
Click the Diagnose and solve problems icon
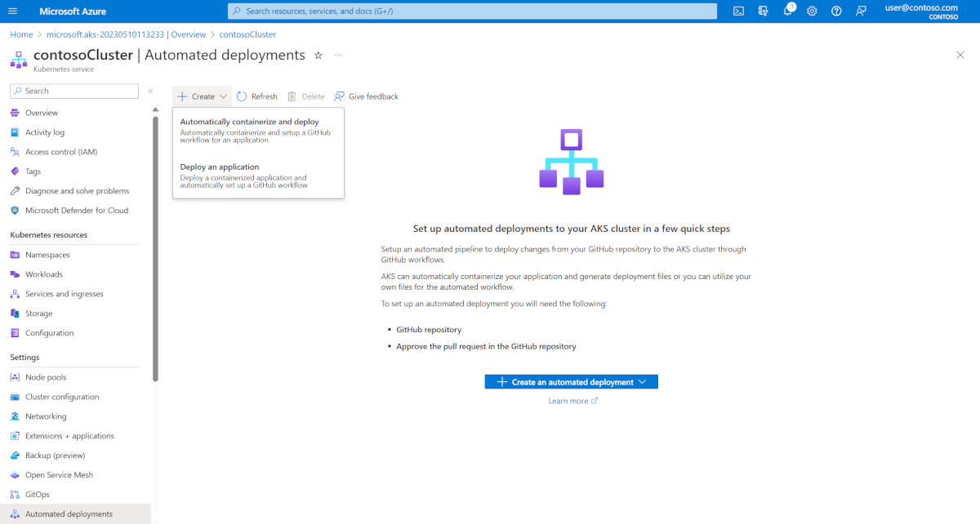tap(16, 191)
